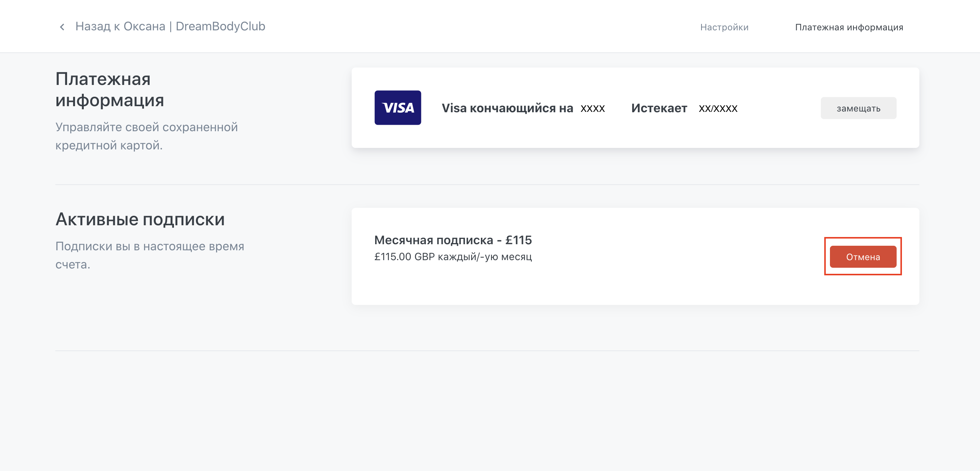This screenshot has height=471, width=980.
Task: Click the VISA card logo
Action: [x=398, y=108]
